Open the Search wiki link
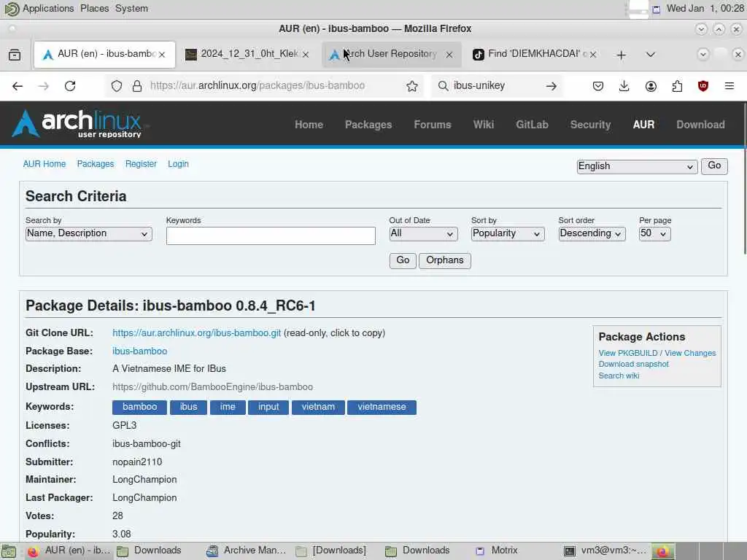The height and width of the screenshot is (560, 747). pos(619,376)
